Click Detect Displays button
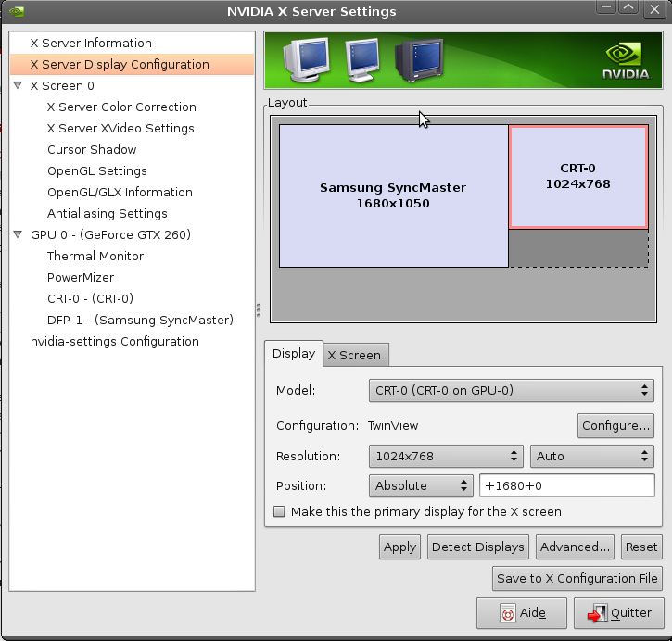Screen dimensions: 672x641 tap(478, 547)
